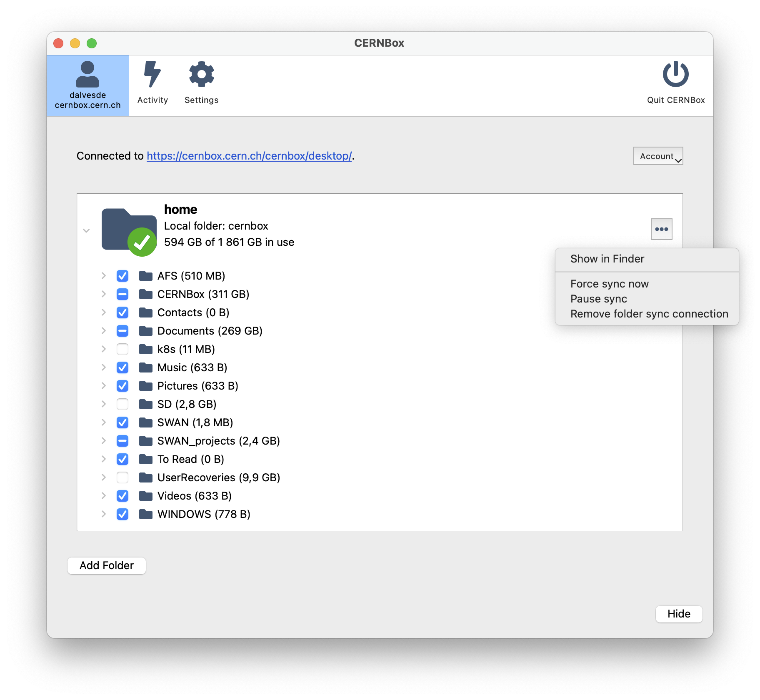Image resolution: width=760 pixels, height=700 pixels.
Task: Enable sync for k8s folder checkbox
Action: 122,349
